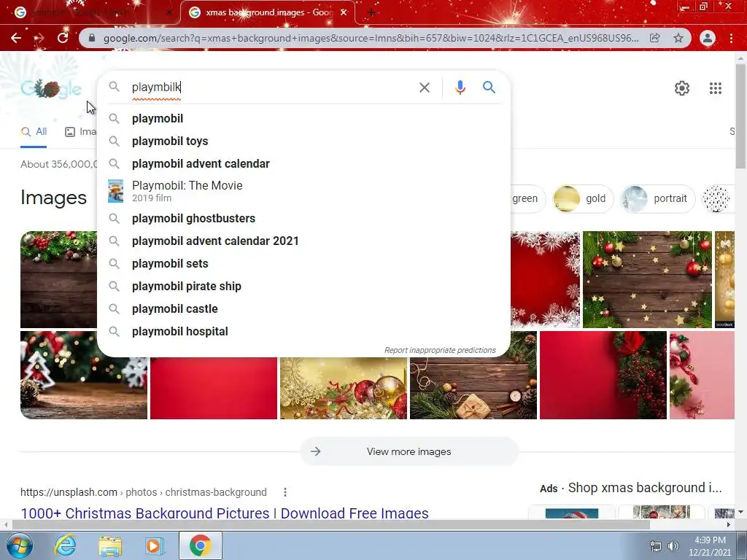Open volume control in system tray

673,546
